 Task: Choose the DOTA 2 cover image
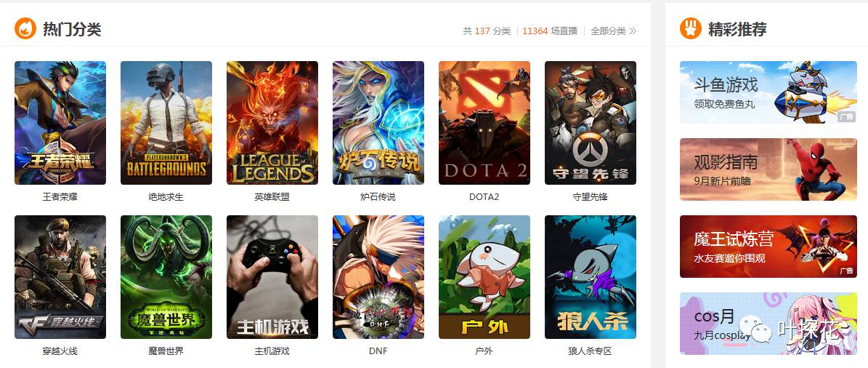click(x=484, y=122)
